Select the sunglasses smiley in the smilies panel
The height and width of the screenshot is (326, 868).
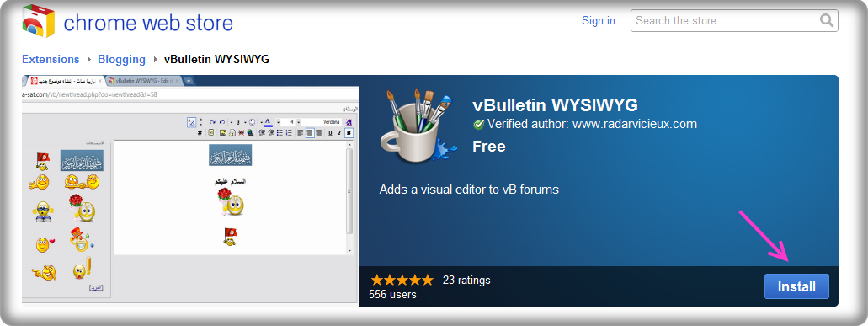[43, 211]
